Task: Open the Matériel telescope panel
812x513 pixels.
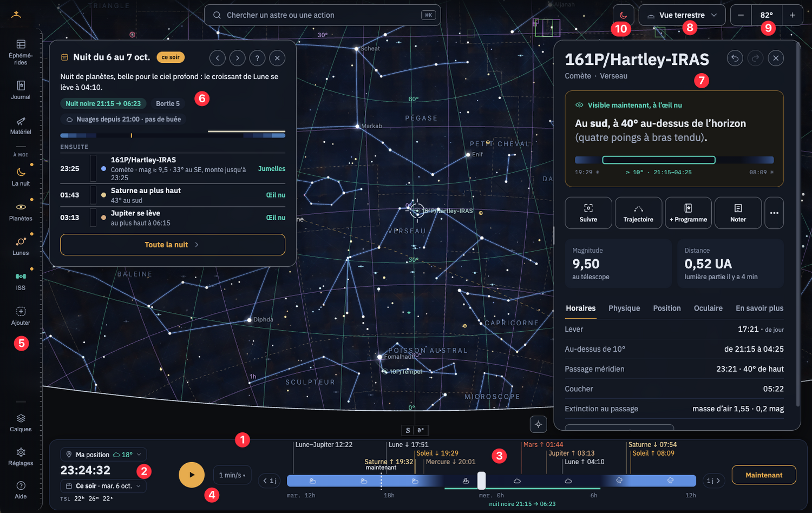Action: click(x=21, y=125)
